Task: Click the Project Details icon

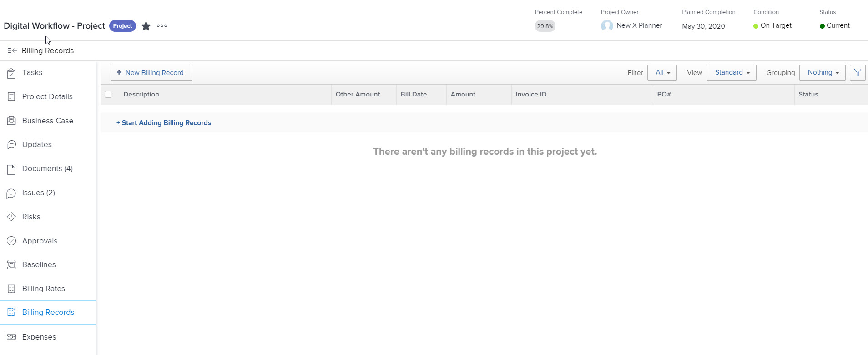Action: [x=11, y=96]
